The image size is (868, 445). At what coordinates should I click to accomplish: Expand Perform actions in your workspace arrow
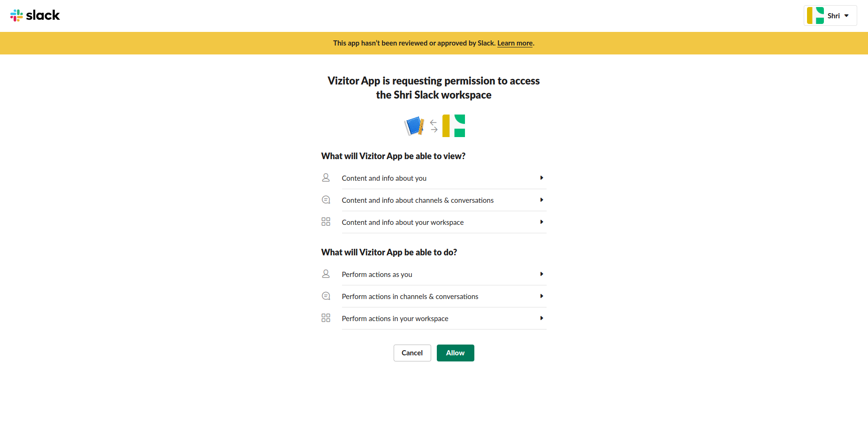click(x=541, y=318)
